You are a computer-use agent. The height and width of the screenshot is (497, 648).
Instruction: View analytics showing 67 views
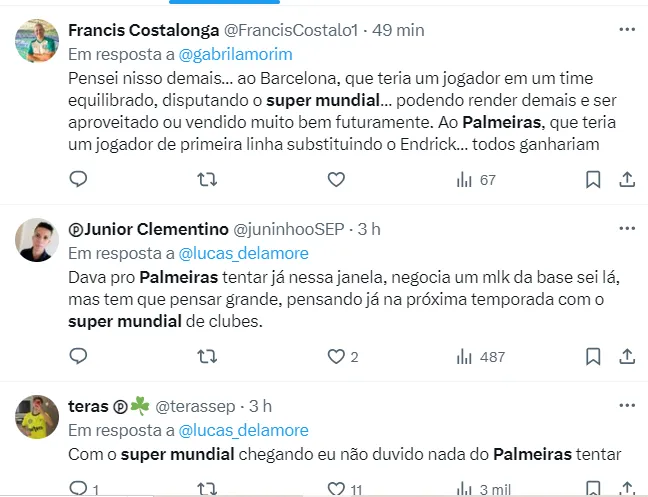(x=476, y=180)
